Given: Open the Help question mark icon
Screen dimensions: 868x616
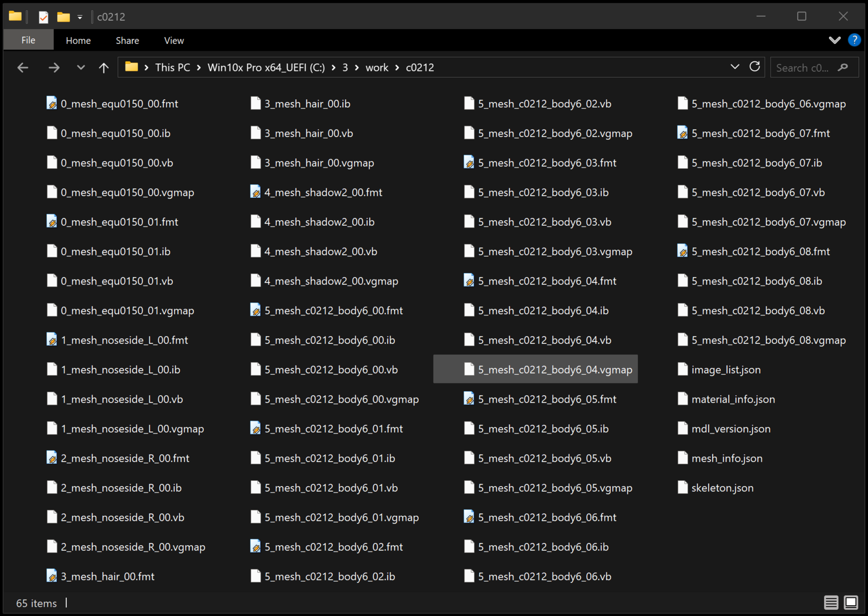Looking at the screenshot, I should click(854, 40).
